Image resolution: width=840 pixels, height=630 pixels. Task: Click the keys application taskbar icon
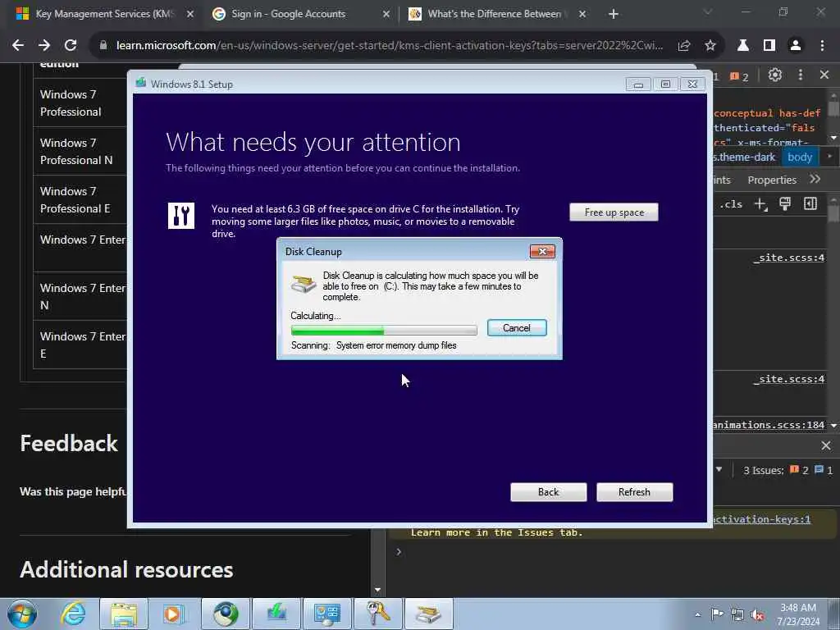(377, 614)
